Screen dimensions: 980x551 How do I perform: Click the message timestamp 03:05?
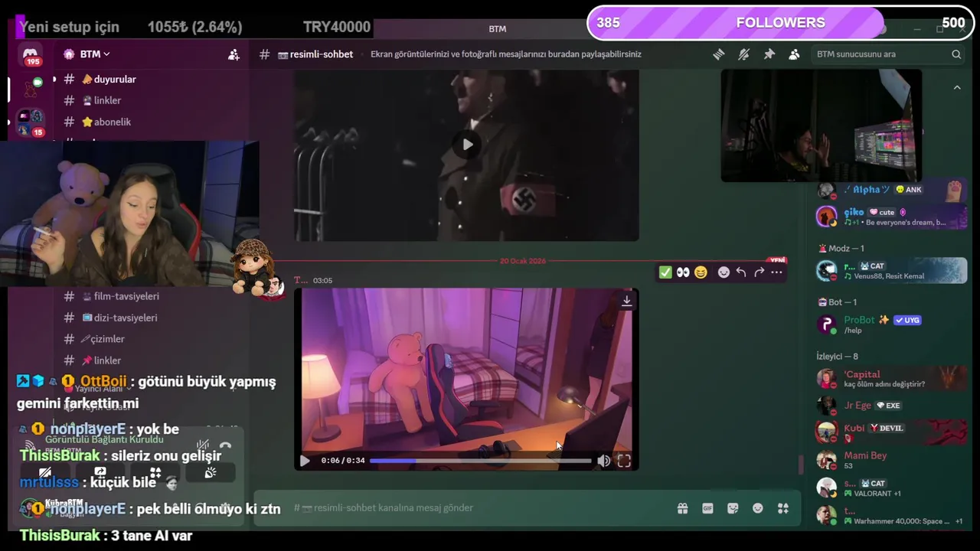[x=322, y=280]
